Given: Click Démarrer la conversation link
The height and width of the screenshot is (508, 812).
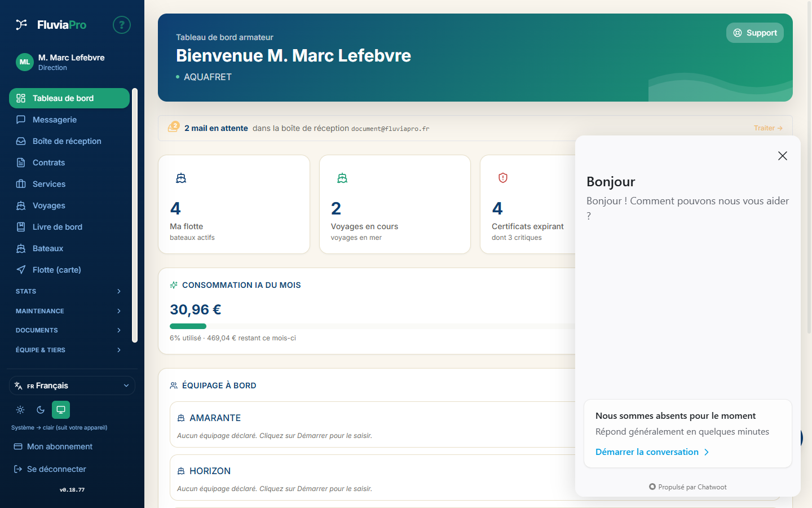Looking at the screenshot, I should (x=652, y=452).
